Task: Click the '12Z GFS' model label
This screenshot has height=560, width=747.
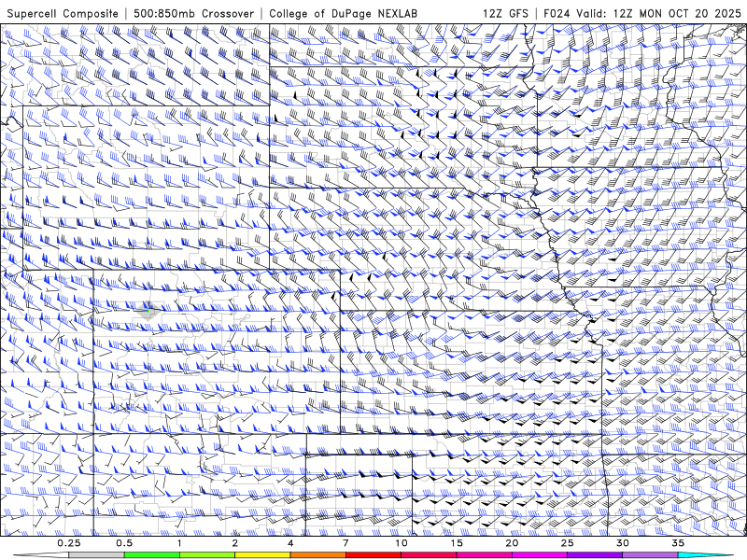Action: pyautogui.click(x=505, y=13)
